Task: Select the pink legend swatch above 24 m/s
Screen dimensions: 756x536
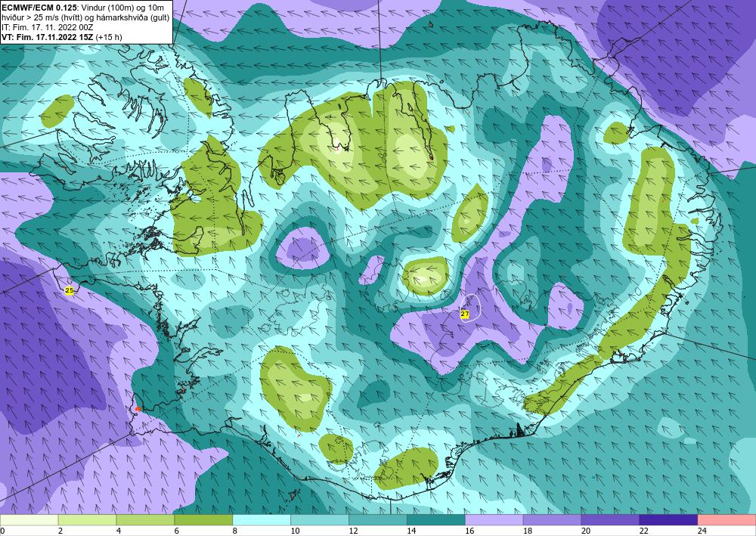Action: [x=727, y=520]
